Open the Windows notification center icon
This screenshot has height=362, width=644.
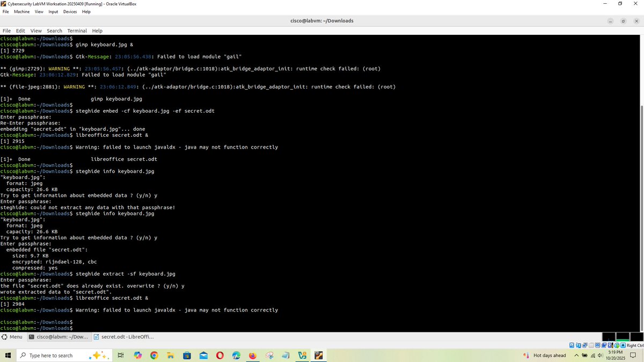[633, 356]
